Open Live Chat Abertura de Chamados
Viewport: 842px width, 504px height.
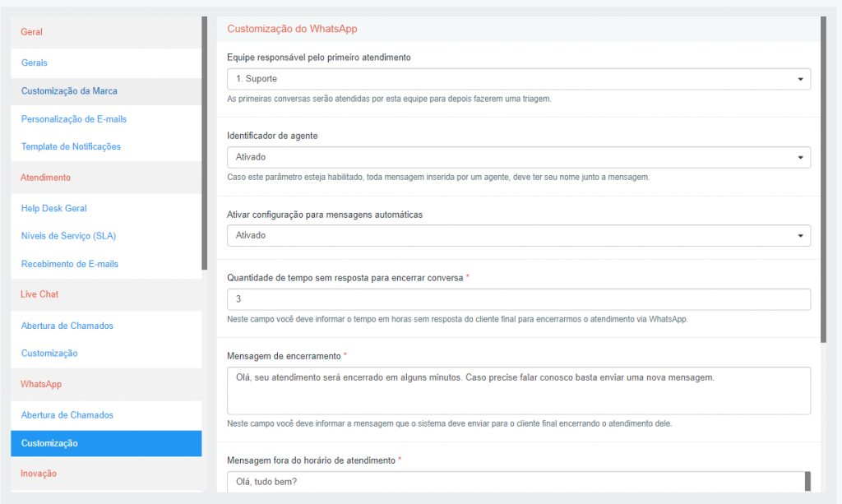(x=67, y=326)
